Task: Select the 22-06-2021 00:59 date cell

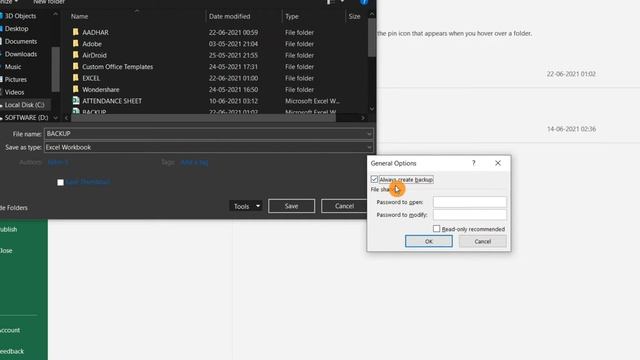Action: pyautogui.click(x=233, y=32)
